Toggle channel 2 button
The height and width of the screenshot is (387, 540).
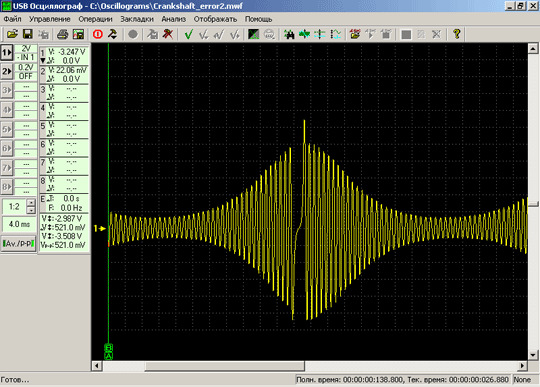click(x=7, y=71)
